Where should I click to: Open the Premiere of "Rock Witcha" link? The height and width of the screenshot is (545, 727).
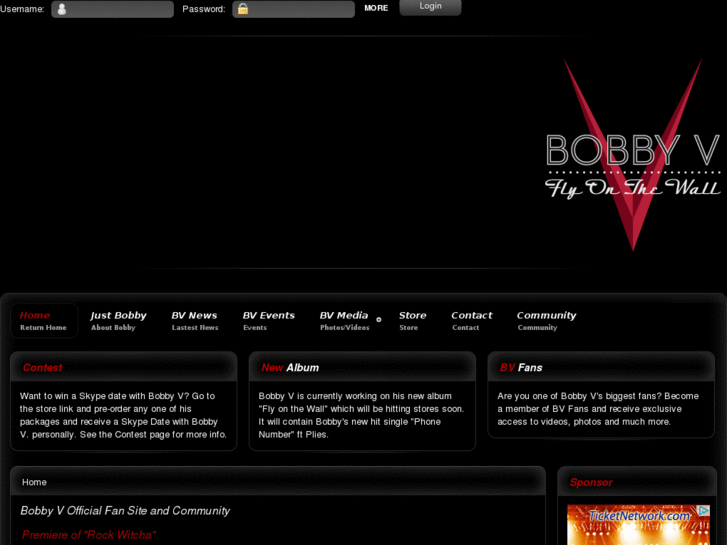(89, 535)
